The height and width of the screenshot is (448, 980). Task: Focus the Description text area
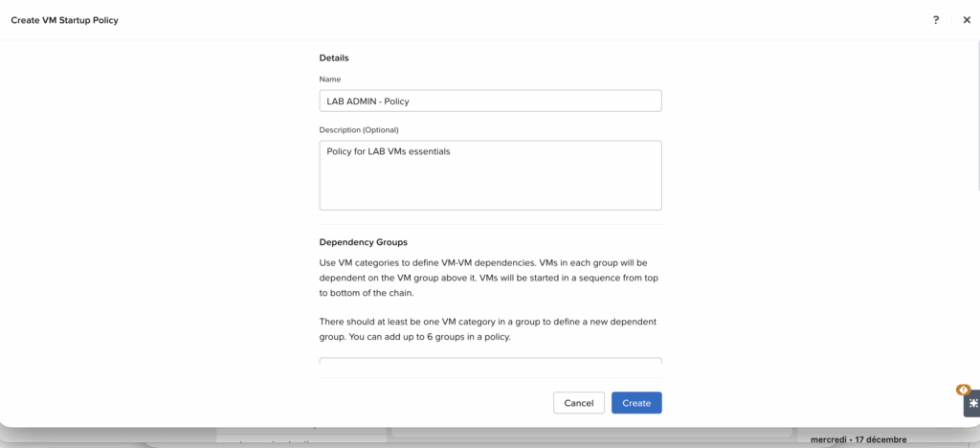[490, 175]
